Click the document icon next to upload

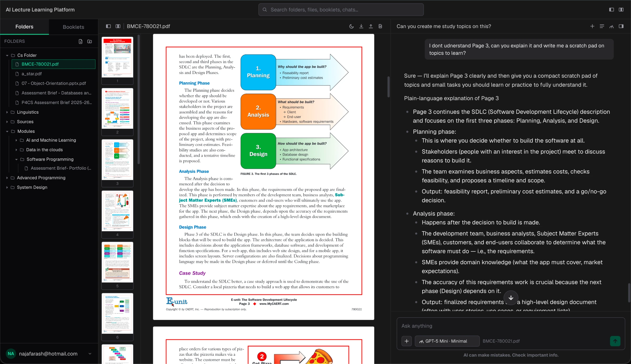(380, 26)
